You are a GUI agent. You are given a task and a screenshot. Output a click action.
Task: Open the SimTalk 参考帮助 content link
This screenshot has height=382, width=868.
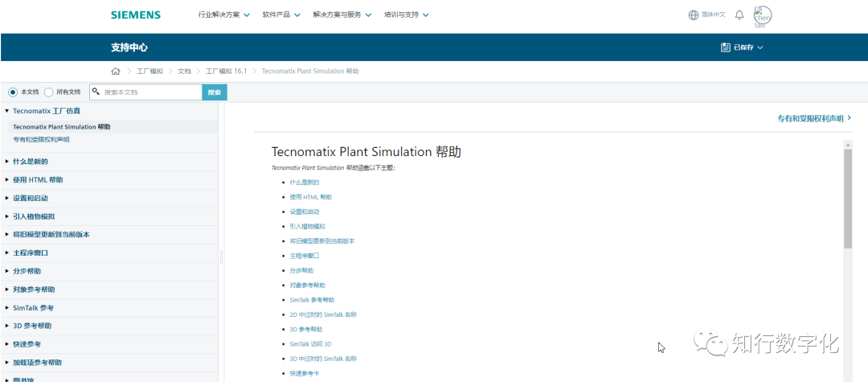click(x=312, y=300)
